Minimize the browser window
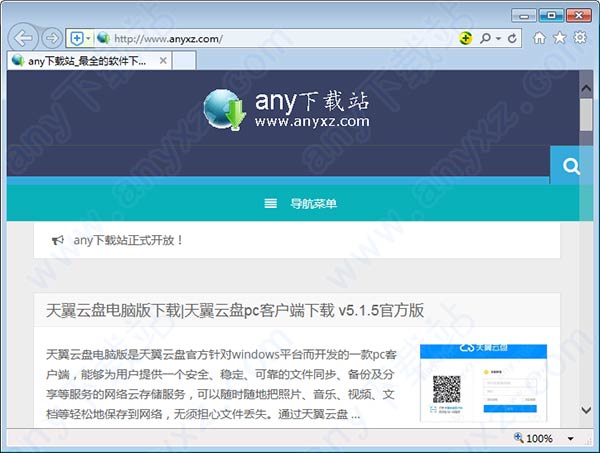 (x=524, y=15)
